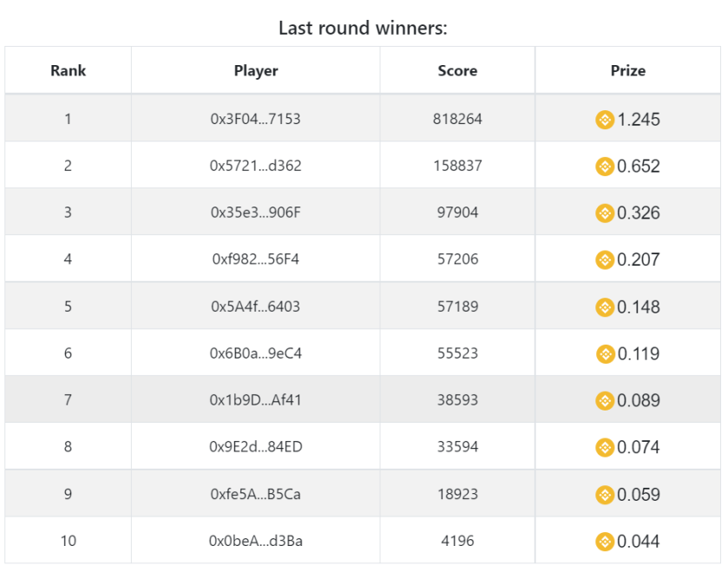Click the BNB coin icon beside 0.207

tap(605, 260)
